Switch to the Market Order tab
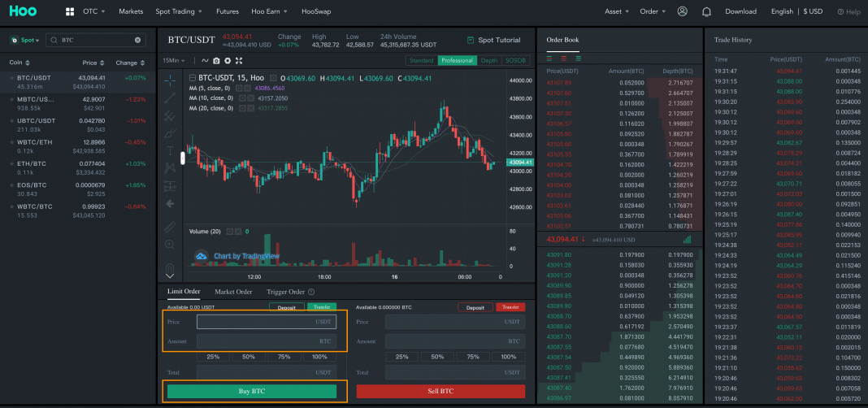This screenshot has width=868, height=408. pyautogui.click(x=233, y=292)
